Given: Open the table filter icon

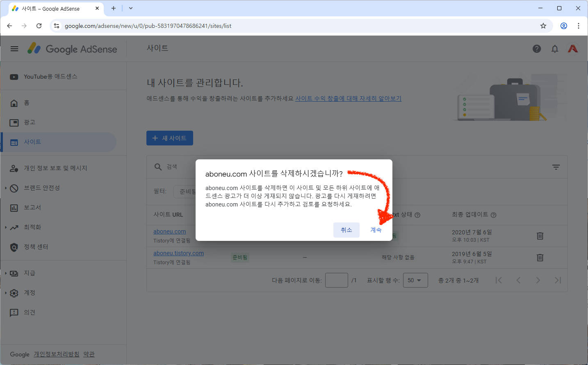Looking at the screenshot, I should point(556,167).
